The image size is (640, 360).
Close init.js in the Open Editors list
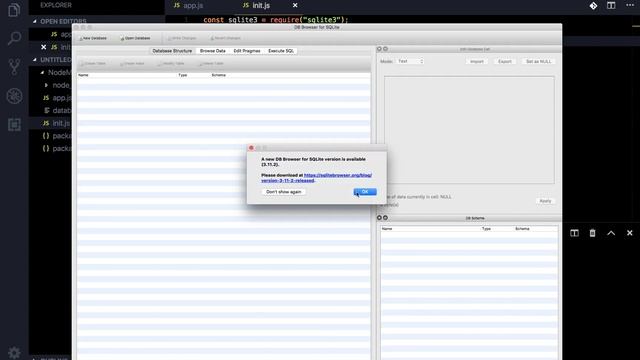[x=44, y=47]
